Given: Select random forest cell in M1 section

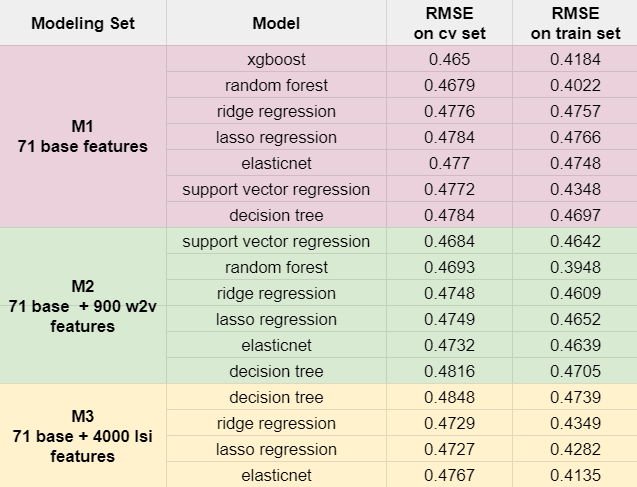Looking at the screenshot, I should 276,85.
